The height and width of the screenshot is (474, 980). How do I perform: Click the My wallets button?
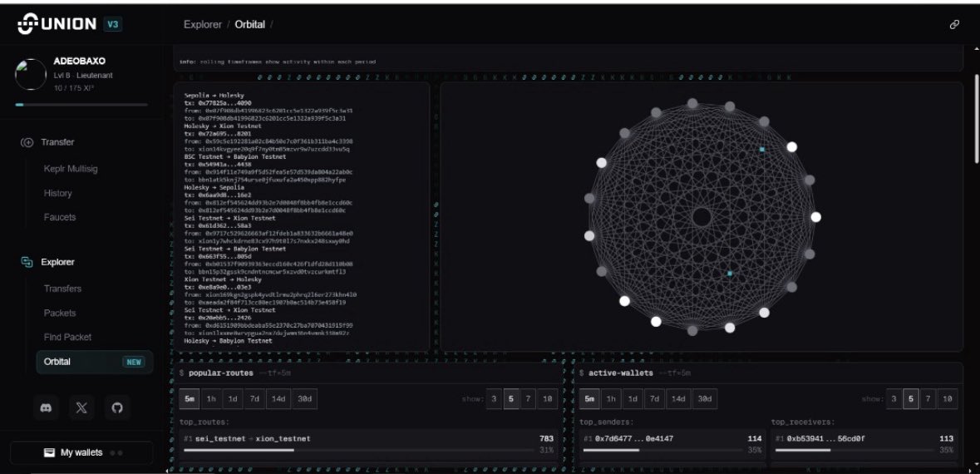(81, 452)
